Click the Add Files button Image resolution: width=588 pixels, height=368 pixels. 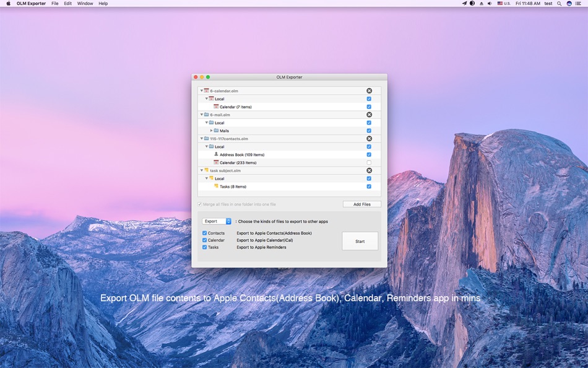(x=362, y=204)
